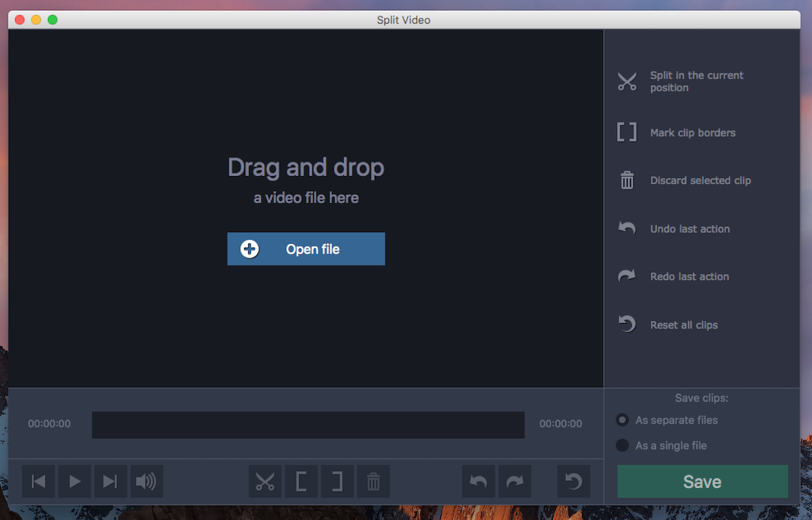Select 'Mark clip borders' in side panel
This screenshot has height=520, width=812.
tap(692, 133)
